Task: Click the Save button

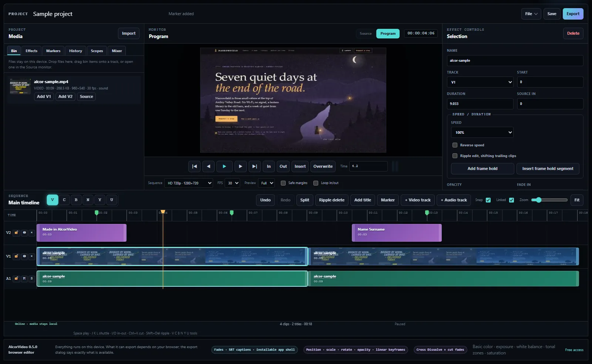Action: pos(552,14)
